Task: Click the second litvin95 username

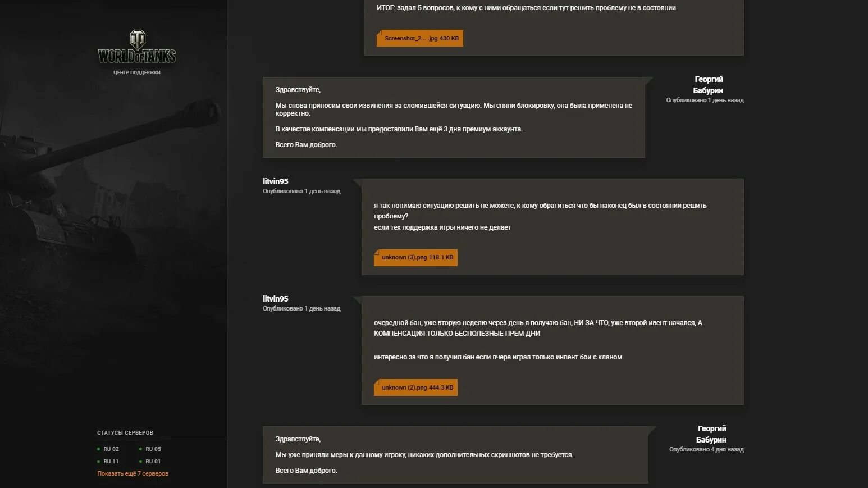Action: tap(275, 299)
